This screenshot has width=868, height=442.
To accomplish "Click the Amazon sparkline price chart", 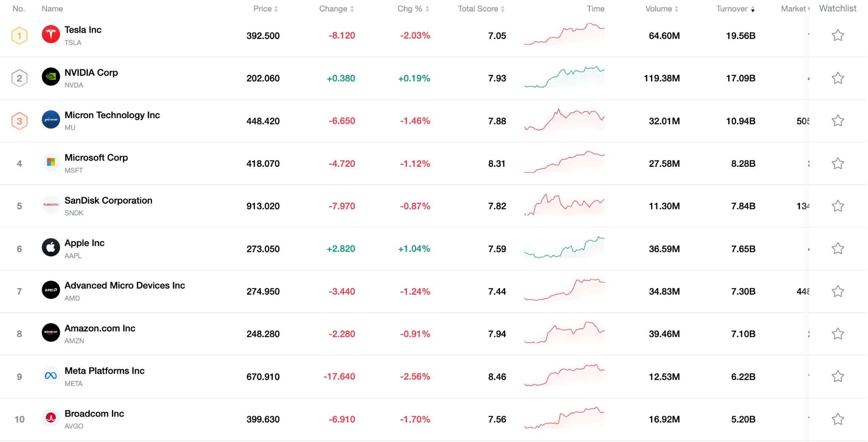I will tap(564, 334).
